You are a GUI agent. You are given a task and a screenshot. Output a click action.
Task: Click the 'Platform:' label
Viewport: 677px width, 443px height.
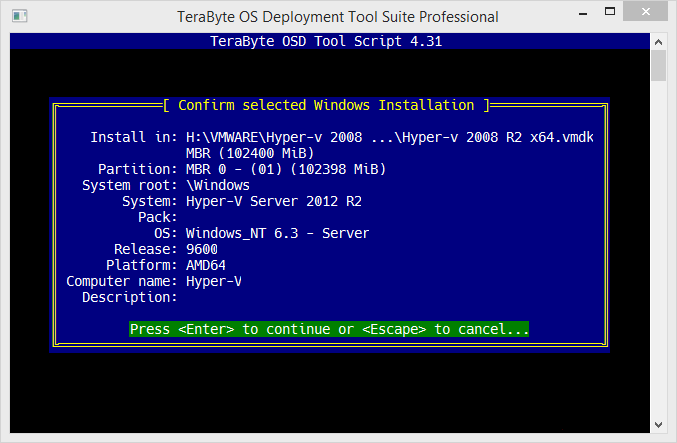(142, 265)
